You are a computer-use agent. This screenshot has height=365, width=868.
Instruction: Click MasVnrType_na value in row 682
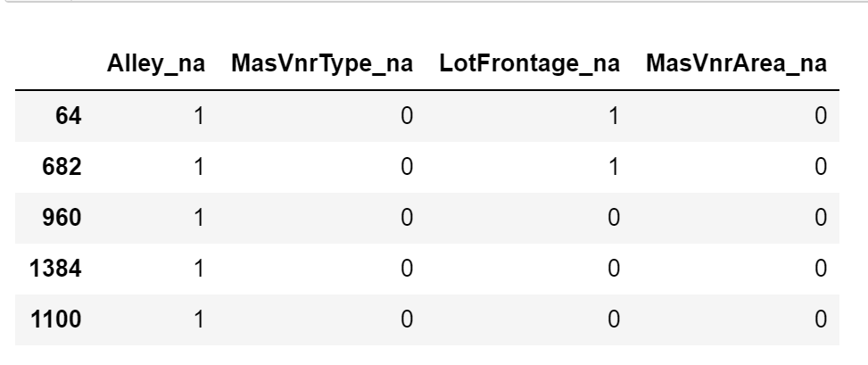(407, 167)
